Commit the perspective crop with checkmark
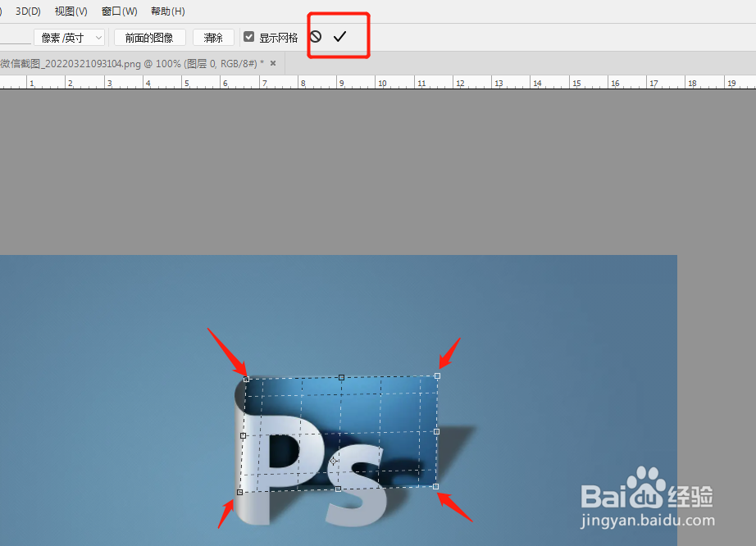The width and height of the screenshot is (756, 546). pyautogui.click(x=340, y=37)
